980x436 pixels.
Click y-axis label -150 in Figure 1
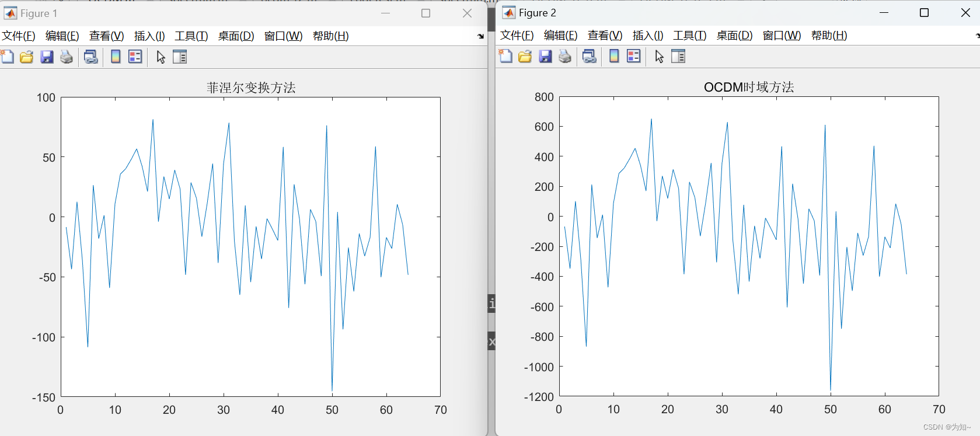pos(43,397)
